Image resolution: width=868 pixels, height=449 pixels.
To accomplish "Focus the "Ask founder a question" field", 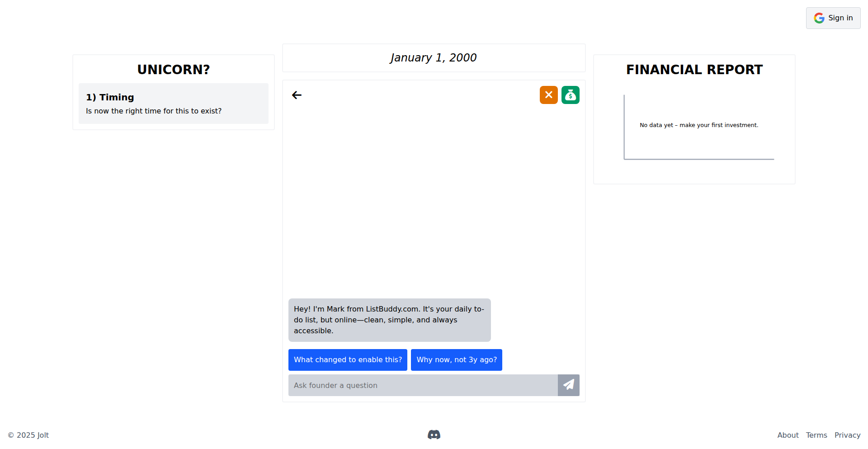I will (x=423, y=385).
